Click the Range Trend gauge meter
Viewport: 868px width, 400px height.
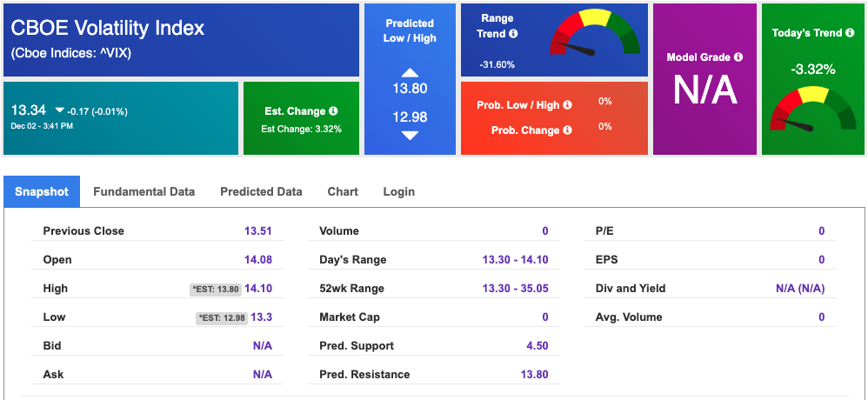pyautogui.click(x=595, y=32)
